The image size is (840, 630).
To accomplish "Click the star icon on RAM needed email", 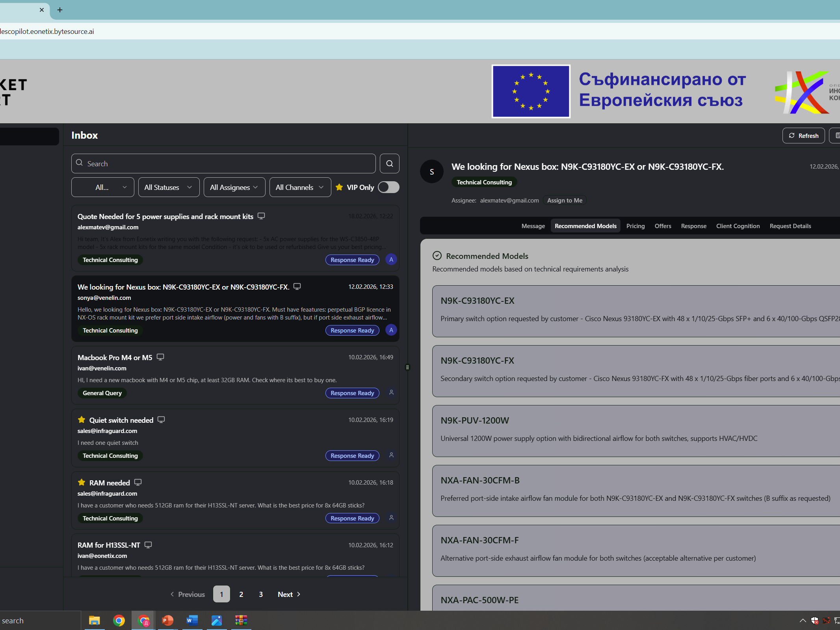I will point(82,482).
